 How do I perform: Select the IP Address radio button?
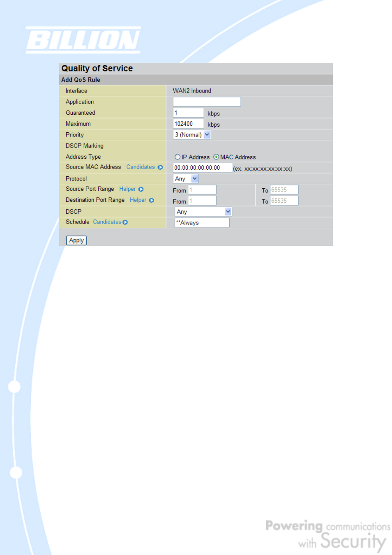(x=178, y=157)
